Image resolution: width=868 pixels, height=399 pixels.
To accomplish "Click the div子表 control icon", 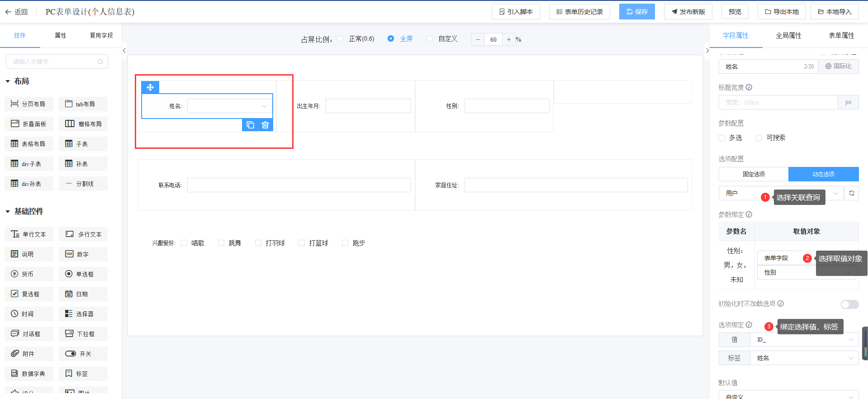I will 14,164.
